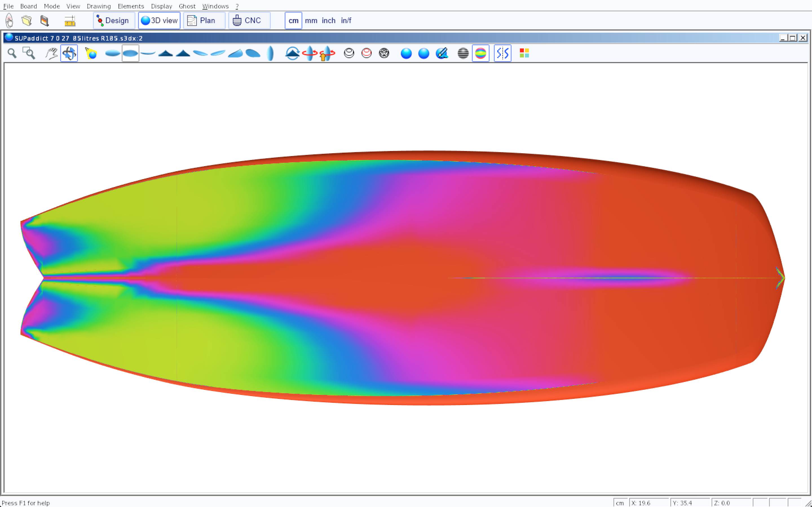
Task: Click the zoom window rectangle tool
Action: 29,53
